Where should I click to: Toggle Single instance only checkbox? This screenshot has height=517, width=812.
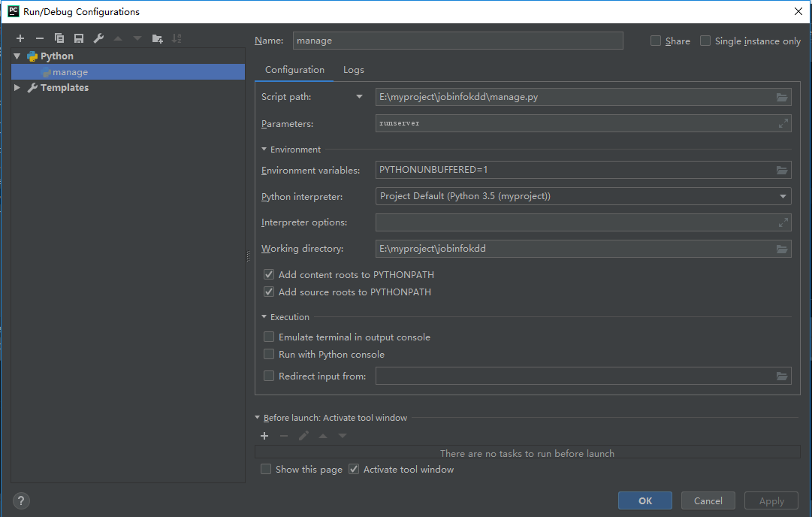point(705,41)
